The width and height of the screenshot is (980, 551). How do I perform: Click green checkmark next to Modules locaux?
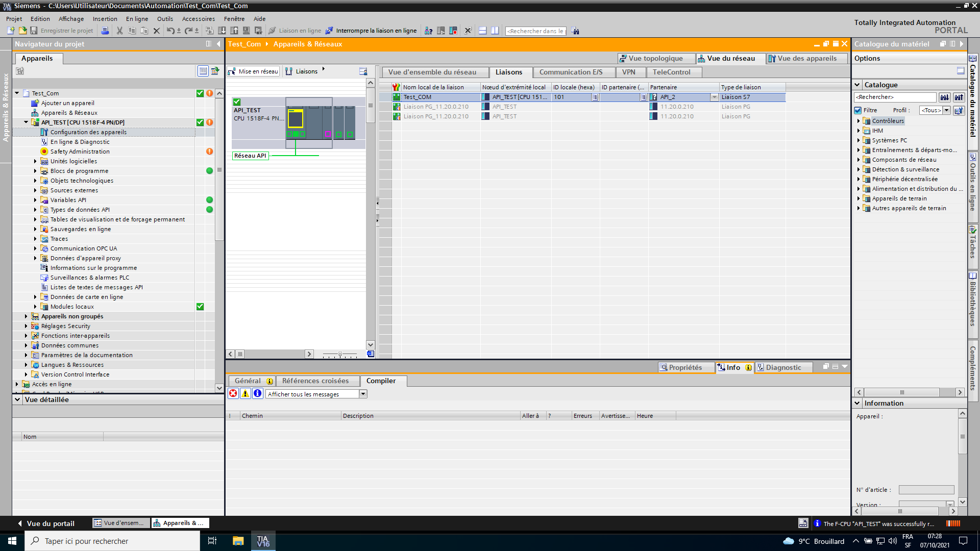click(x=200, y=307)
